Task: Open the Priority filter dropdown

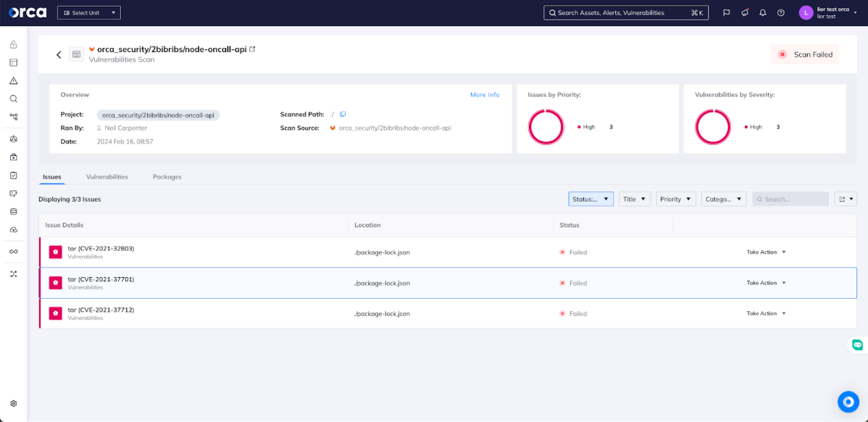Action: (x=676, y=199)
